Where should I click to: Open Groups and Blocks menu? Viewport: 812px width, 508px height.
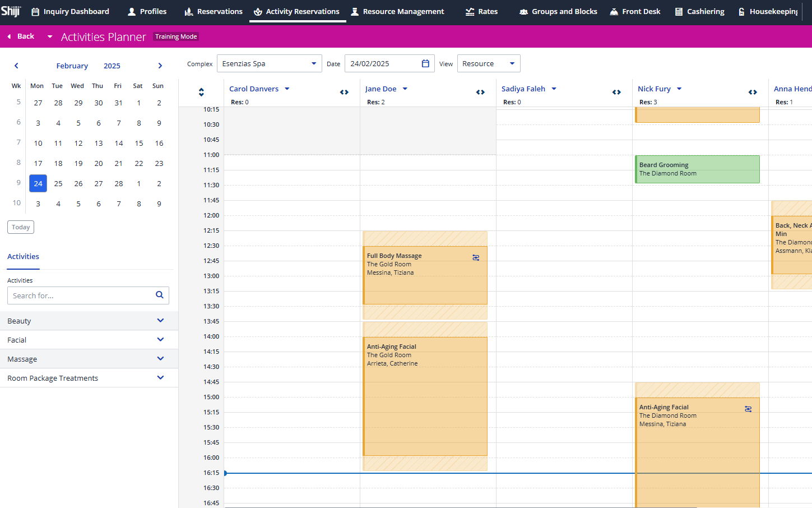pyautogui.click(x=558, y=11)
